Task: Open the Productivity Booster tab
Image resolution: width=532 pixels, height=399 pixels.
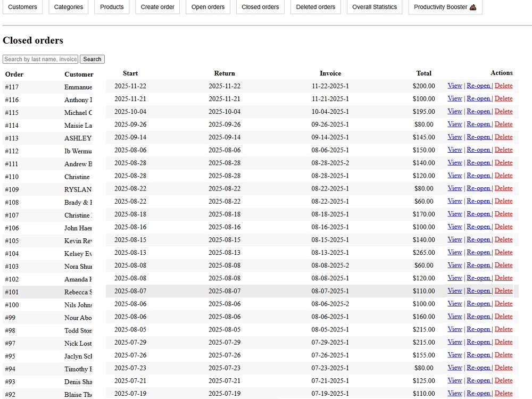Action: pos(445,7)
